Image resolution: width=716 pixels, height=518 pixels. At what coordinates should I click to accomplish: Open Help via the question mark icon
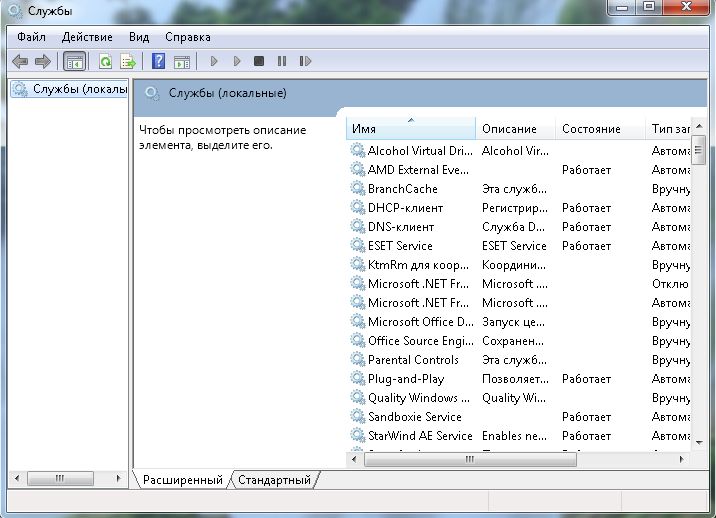[x=158, y=61]
